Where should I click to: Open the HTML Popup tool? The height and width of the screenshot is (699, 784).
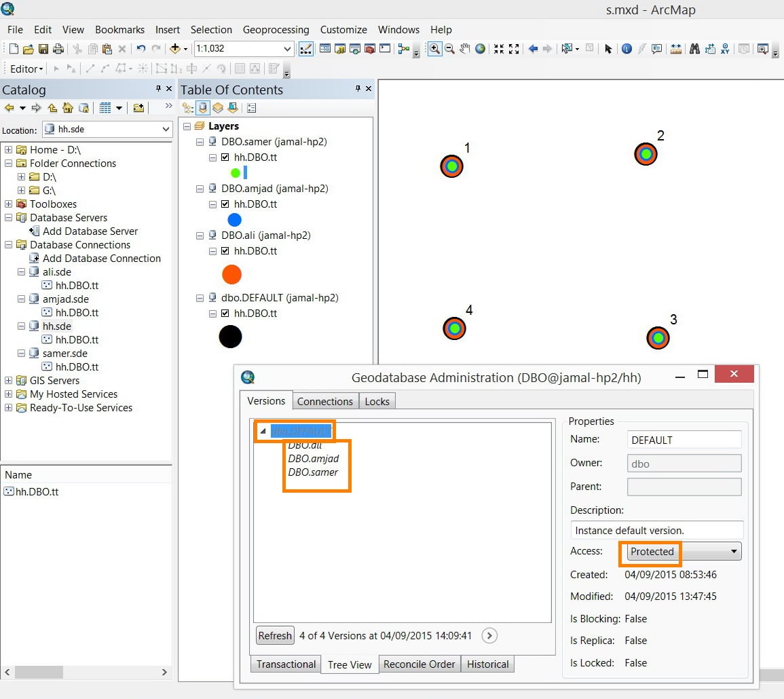click(x=656, y=48)
